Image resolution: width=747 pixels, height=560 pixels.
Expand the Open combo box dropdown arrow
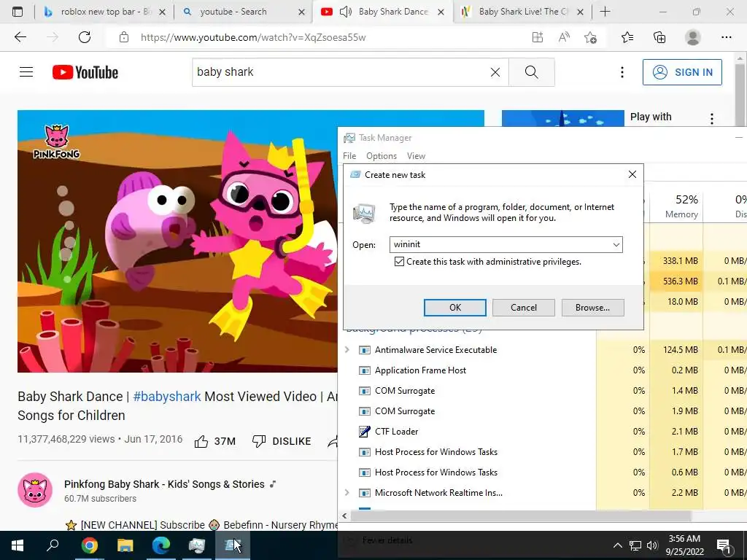coord(616,245)
